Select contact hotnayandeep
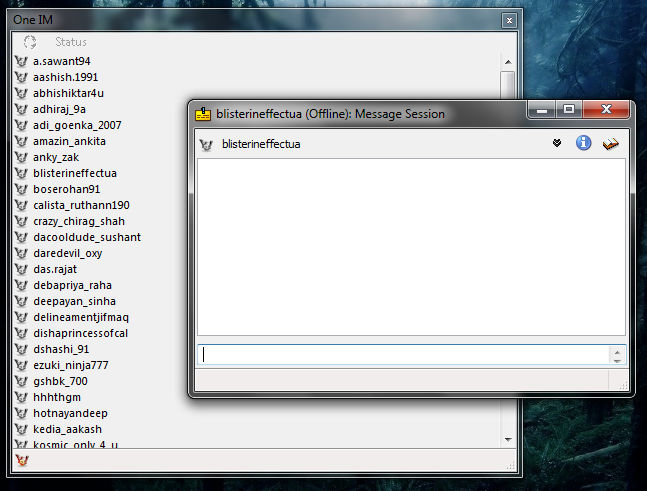 click(x=70, y=413)
